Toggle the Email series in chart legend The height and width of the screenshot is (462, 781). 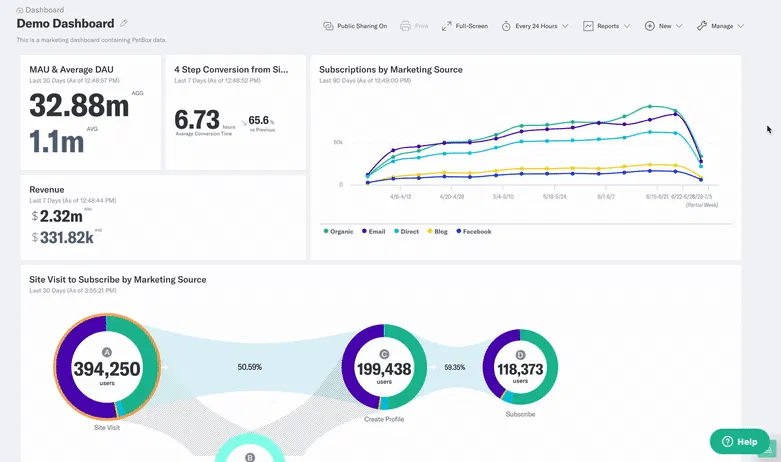(373, 231)
